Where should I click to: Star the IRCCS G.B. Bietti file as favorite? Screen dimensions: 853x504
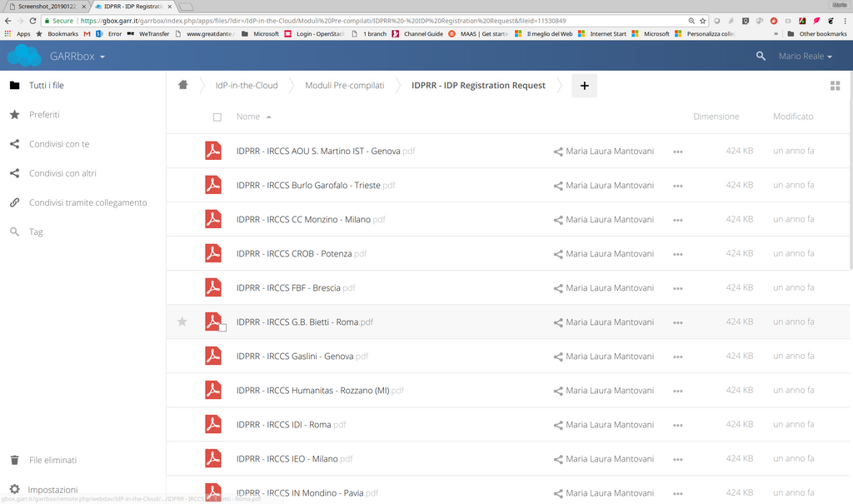(x=182, y=322)
